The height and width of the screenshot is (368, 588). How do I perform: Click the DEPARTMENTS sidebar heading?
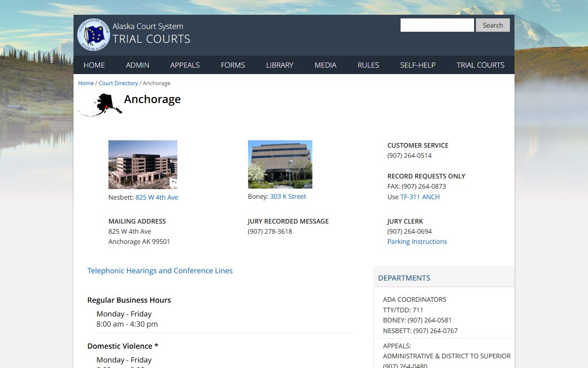(x=404, y=278)
